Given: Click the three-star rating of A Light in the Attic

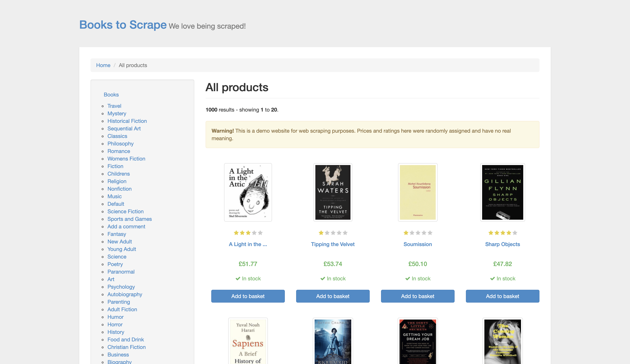Looking at the screenshot, I should 248,233.
